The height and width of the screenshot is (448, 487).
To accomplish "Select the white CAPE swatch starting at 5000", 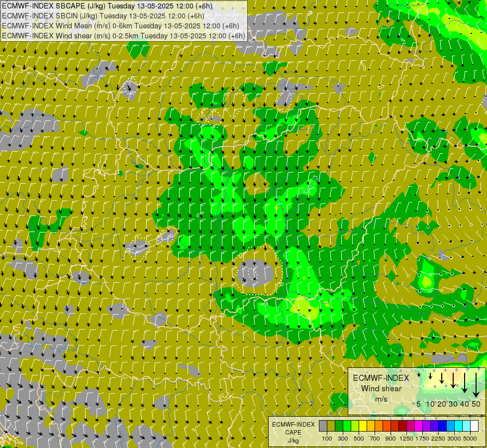I will 475,426.
